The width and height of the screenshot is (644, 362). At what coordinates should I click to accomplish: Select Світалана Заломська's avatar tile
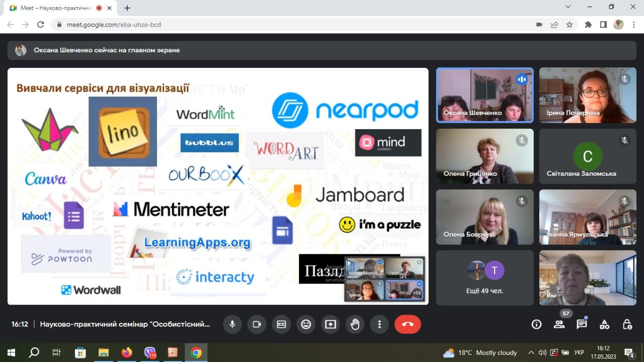coord(588,156)
